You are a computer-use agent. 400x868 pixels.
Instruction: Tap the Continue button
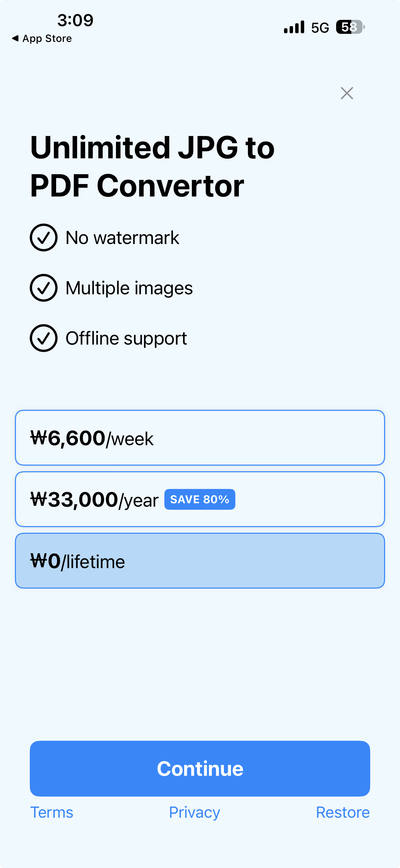(200, 769)
